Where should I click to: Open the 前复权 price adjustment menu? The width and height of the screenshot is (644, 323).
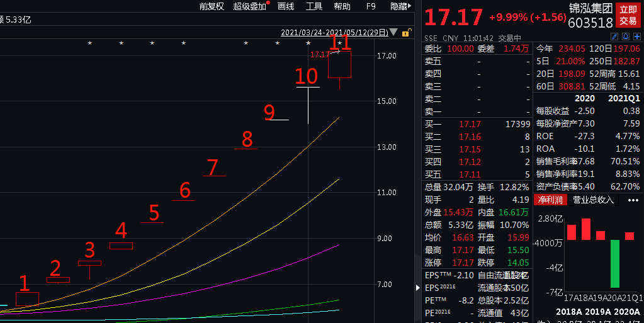212,6
